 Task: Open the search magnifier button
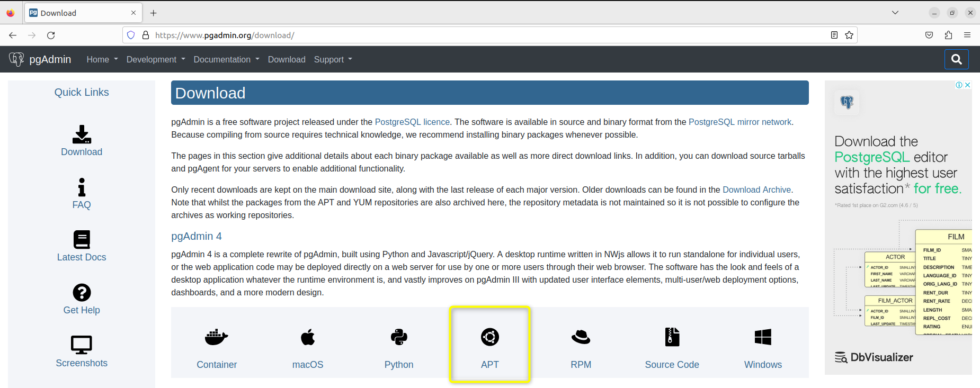[x=957, y=59]
